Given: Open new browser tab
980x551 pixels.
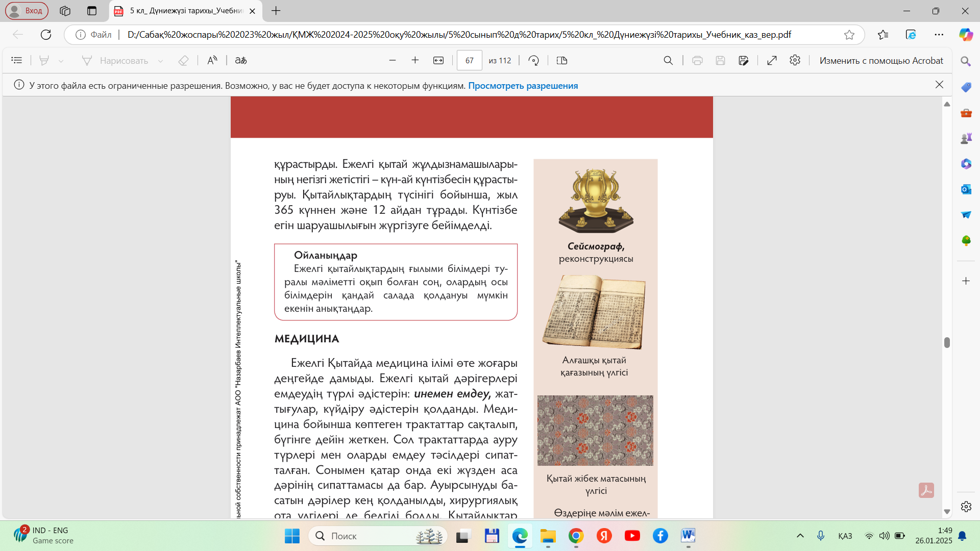Looking at the screenshot, I should [x=276, y=11].
